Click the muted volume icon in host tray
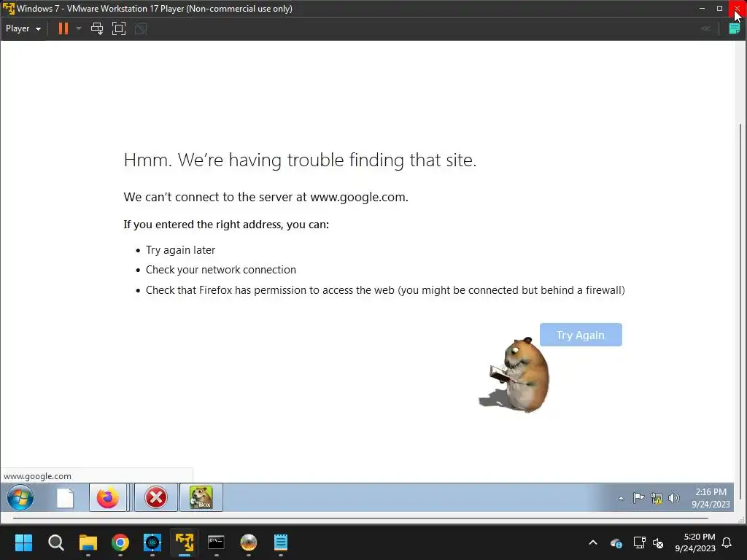747x560 pixels. point(659,542)
